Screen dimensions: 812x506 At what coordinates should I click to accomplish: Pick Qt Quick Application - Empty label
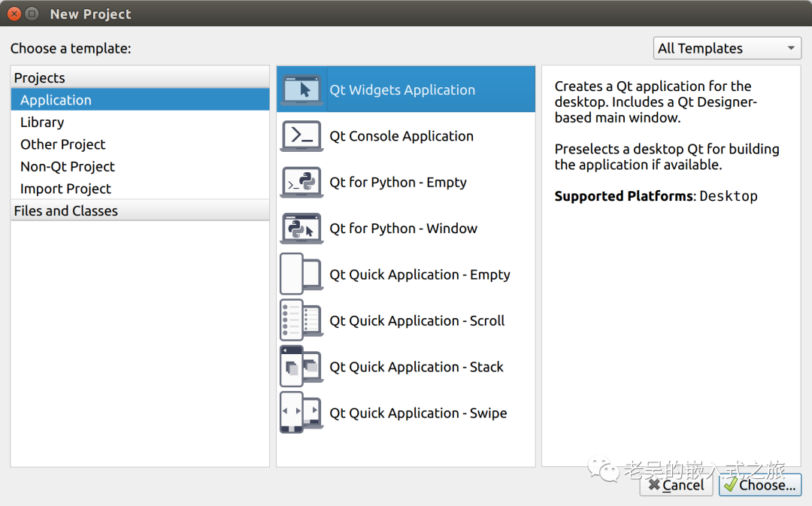[420, 274]
